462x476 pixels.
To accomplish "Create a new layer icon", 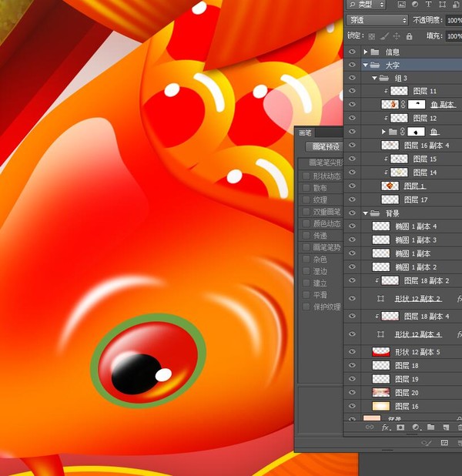I will (446, 427).
